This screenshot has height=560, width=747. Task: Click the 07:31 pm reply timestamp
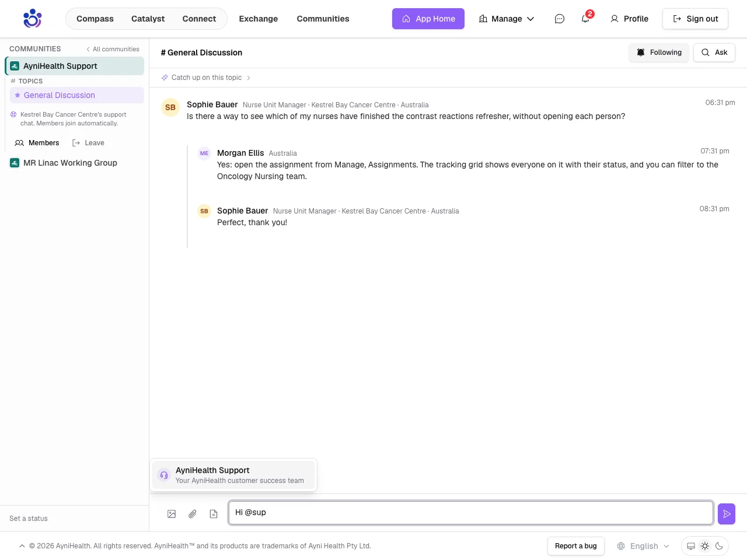click(715, 151)
